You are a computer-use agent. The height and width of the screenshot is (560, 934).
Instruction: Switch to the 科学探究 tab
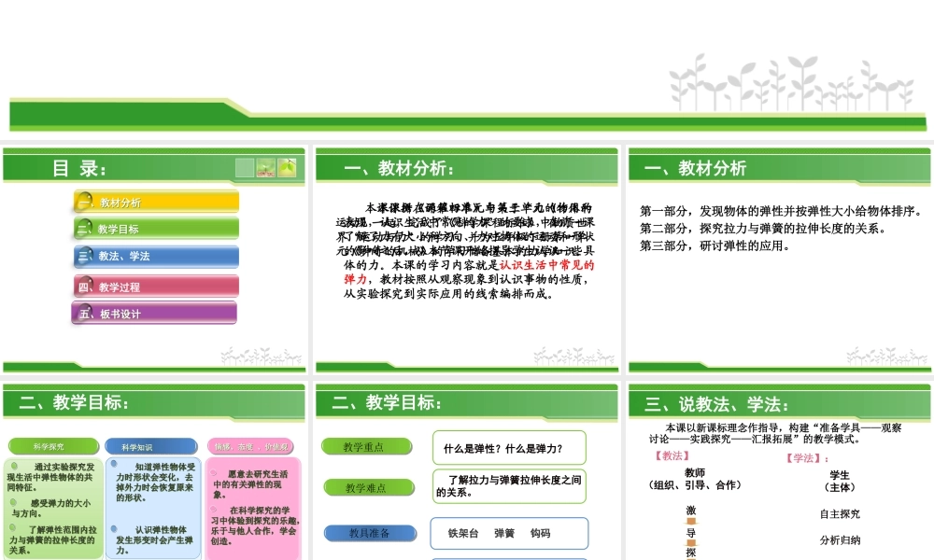51,445
